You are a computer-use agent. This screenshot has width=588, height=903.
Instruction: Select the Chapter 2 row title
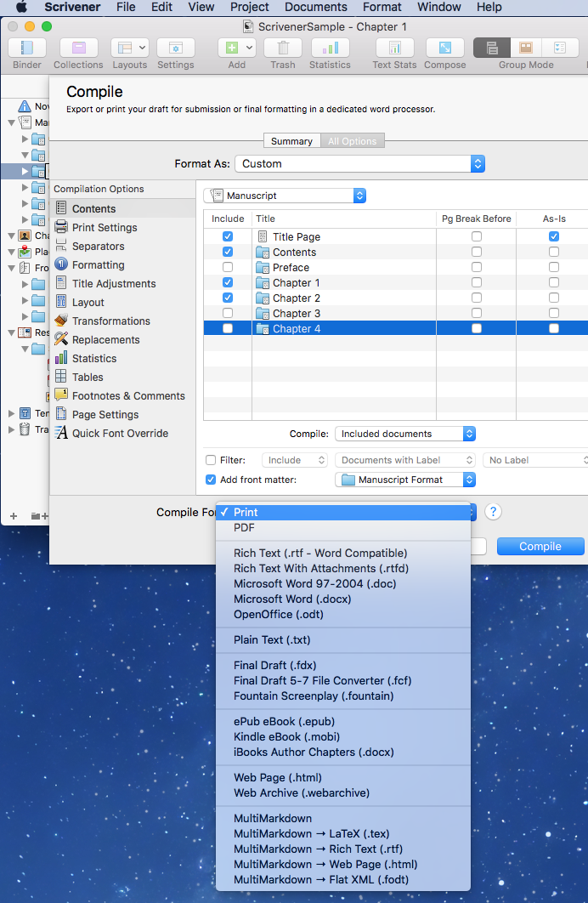pyautogui.click(x=297, y=298)
